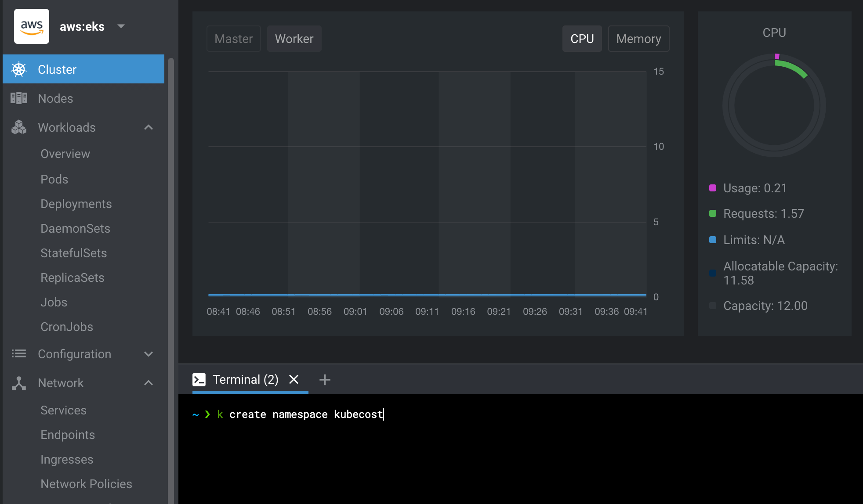Expand Configuration section chevron
The width and height of the screenshot is (863, 504).
(x=149, y=353)
